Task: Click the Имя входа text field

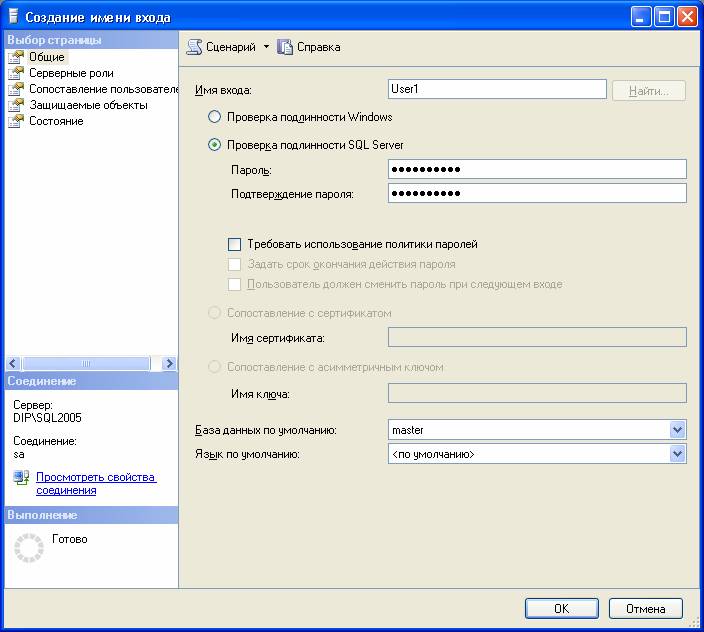Action: (497, 90)
